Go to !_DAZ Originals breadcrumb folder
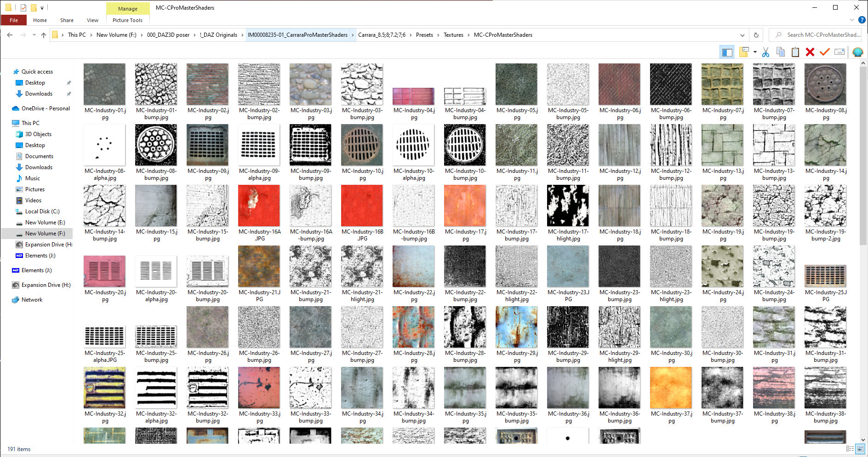Viewport: 868px width, 457px height. pos(219,35)
